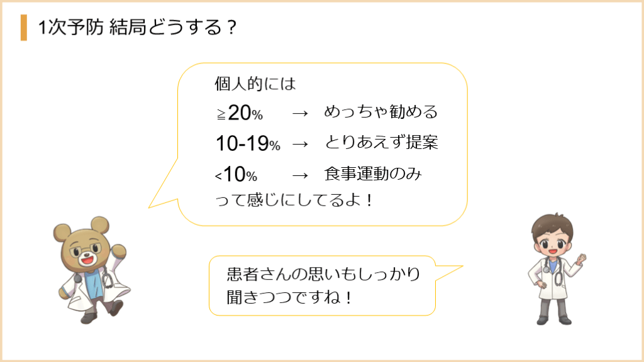Click the text めっちゃ勧める

(380, 113)
